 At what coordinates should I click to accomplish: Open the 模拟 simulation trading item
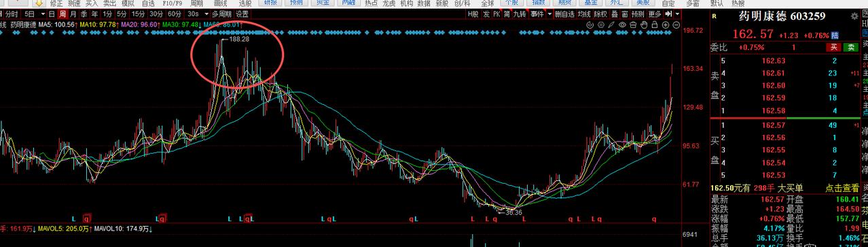[128, 3]
